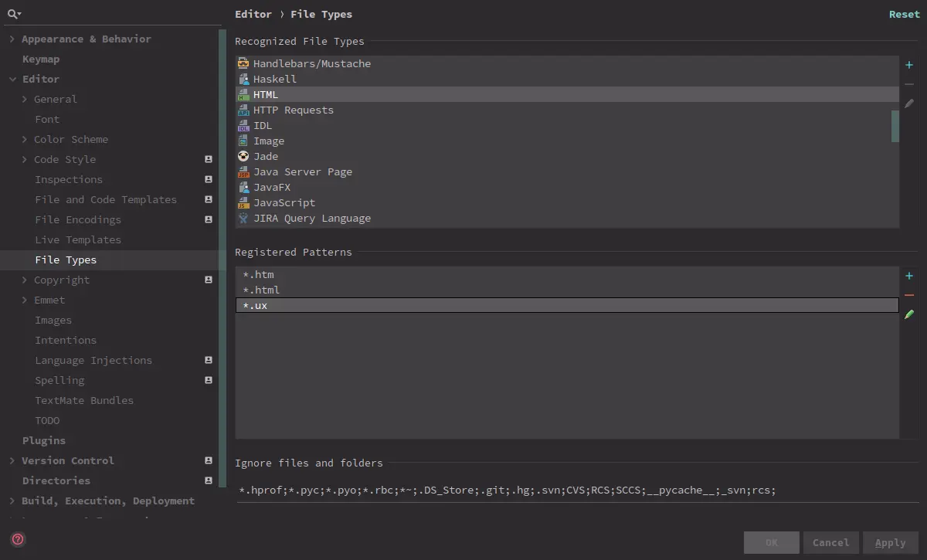Open the Live Templates settings page
Screen dimensions: 927x560
(x=78, y=239)
